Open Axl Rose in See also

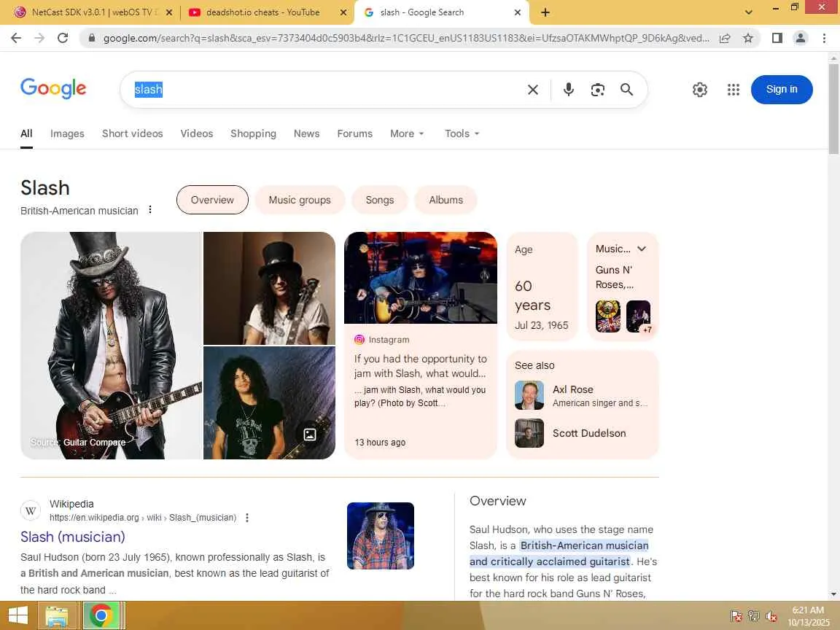[x=582, y=395]
